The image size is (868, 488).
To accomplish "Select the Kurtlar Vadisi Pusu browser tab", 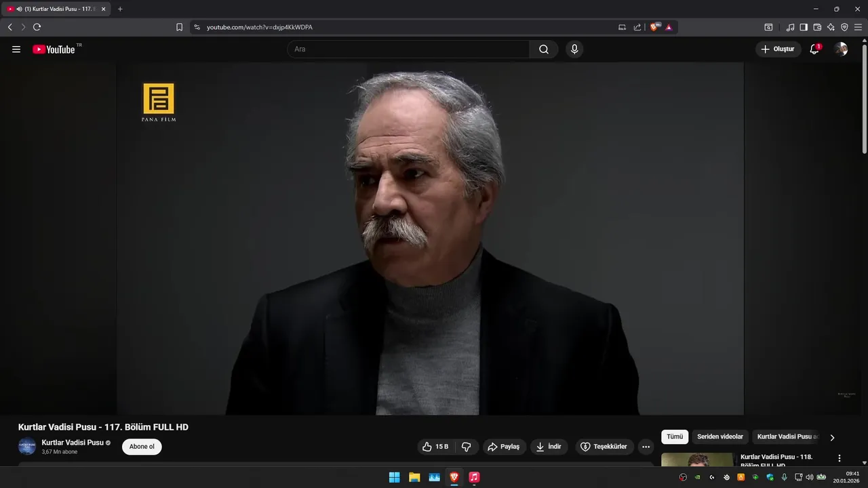I will (x=57, y=9).
